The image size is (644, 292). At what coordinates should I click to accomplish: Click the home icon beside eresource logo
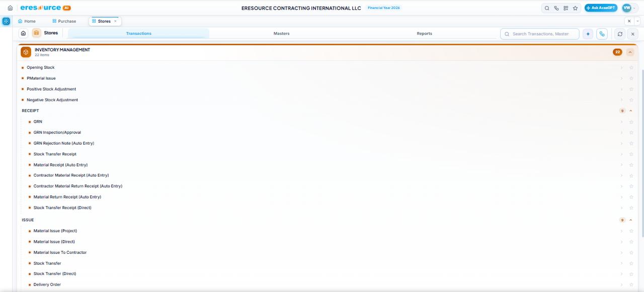[10, 8]
